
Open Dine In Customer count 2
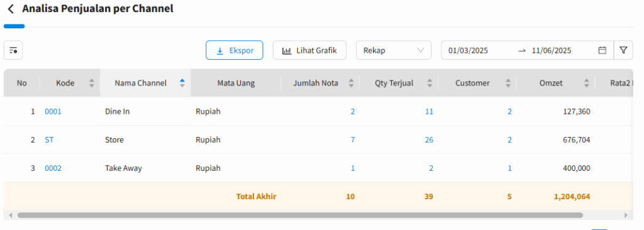[509, 111]
